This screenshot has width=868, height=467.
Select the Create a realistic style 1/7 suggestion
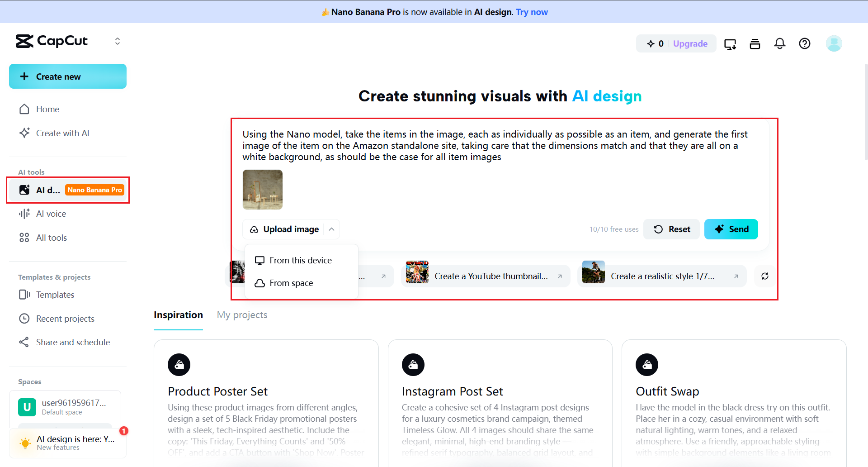click(x=662, y=276)
